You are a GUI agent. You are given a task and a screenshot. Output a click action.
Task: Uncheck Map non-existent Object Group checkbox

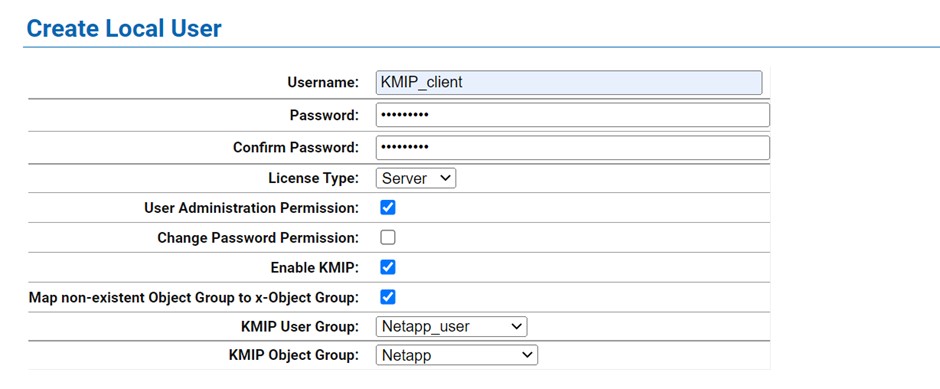pyautogui.click(x=388, y=297)
